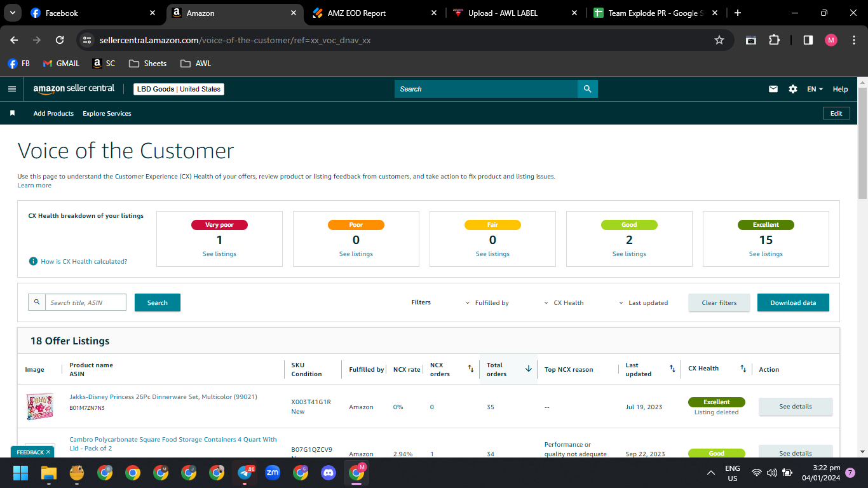
Task: Open Telegram from the taskbar
Action: click(245, 473)
